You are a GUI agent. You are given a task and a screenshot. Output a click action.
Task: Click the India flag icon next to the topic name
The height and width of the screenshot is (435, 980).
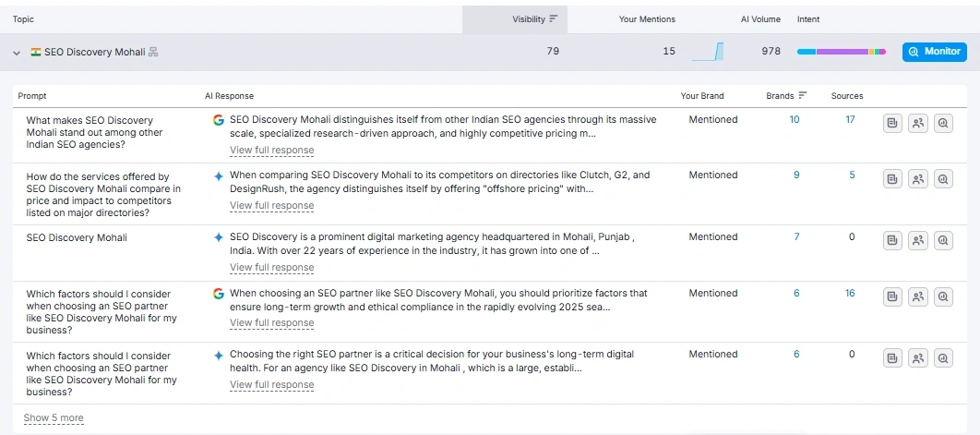(x=36, y=52)
